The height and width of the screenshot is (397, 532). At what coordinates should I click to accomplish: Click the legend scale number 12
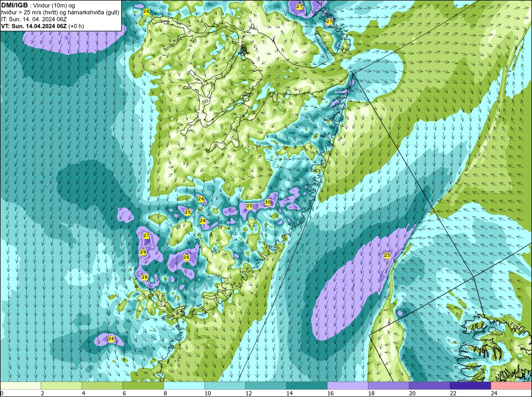tap(248, 393)
